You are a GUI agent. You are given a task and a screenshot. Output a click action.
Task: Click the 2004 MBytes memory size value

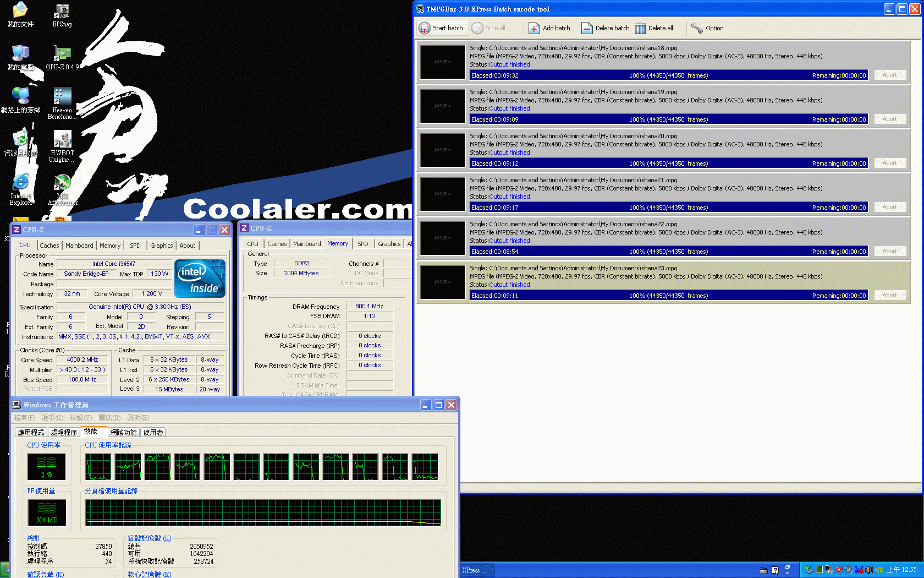point(301,273)
